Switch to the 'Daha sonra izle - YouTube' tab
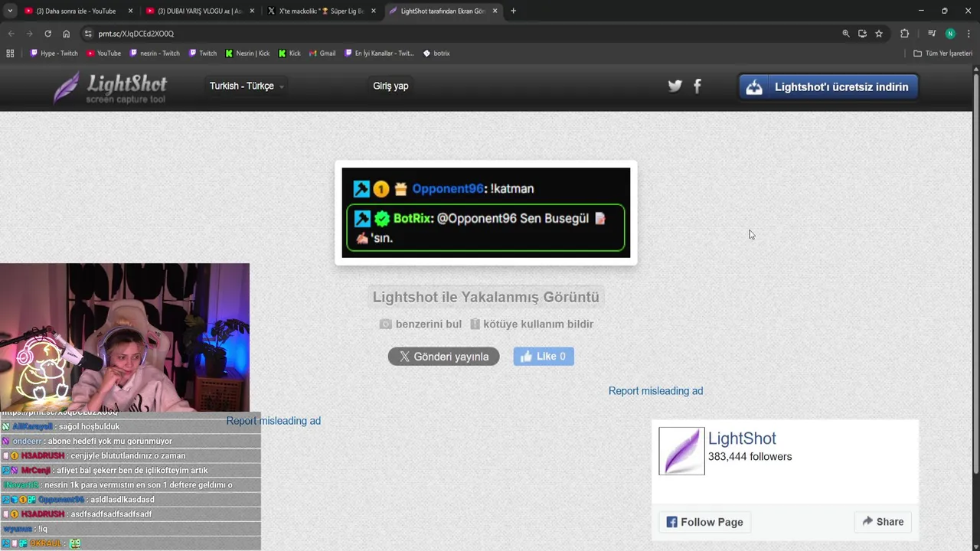The width and height of the screenshot is (980, 551). pyautogui.click(x=77, y=11)
